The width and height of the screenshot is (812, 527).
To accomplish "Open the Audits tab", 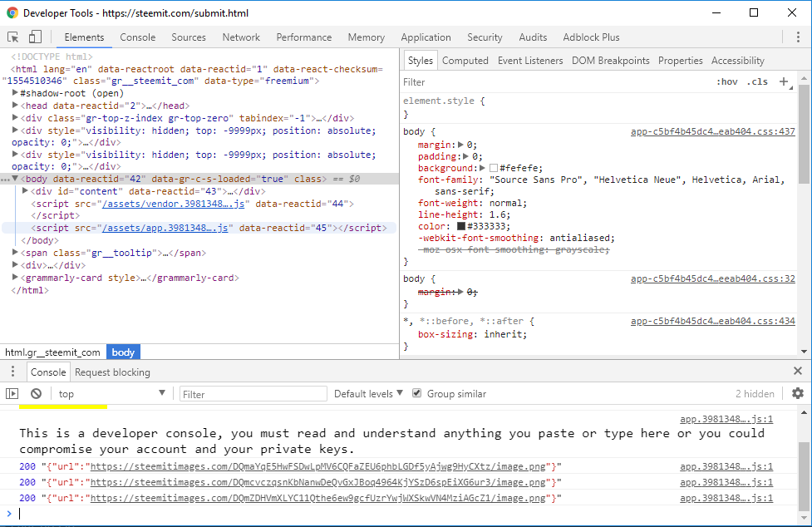I will pyautogui.click(x=533, y=37).
